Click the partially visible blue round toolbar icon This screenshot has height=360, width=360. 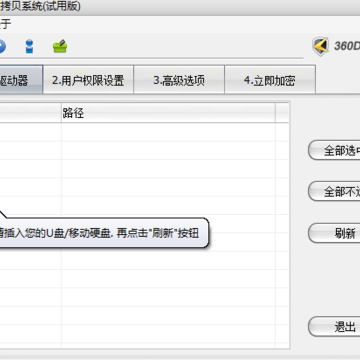click(3, 46)
